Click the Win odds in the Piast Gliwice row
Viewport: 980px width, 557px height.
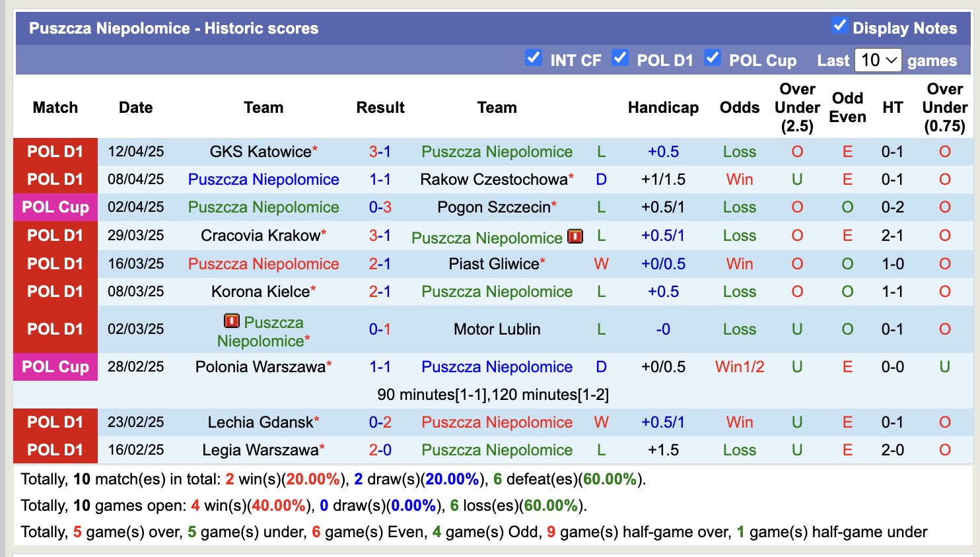(x=739, y=263)
